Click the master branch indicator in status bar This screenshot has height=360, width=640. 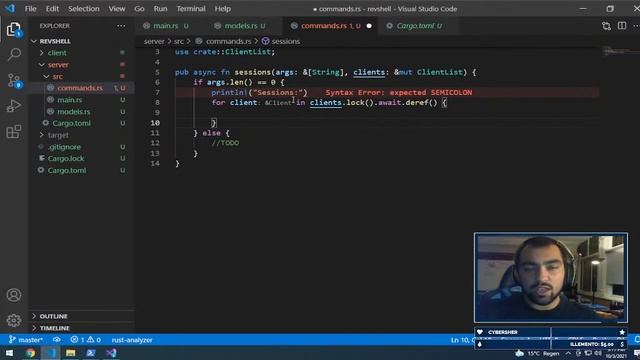(x=25, y=340)
